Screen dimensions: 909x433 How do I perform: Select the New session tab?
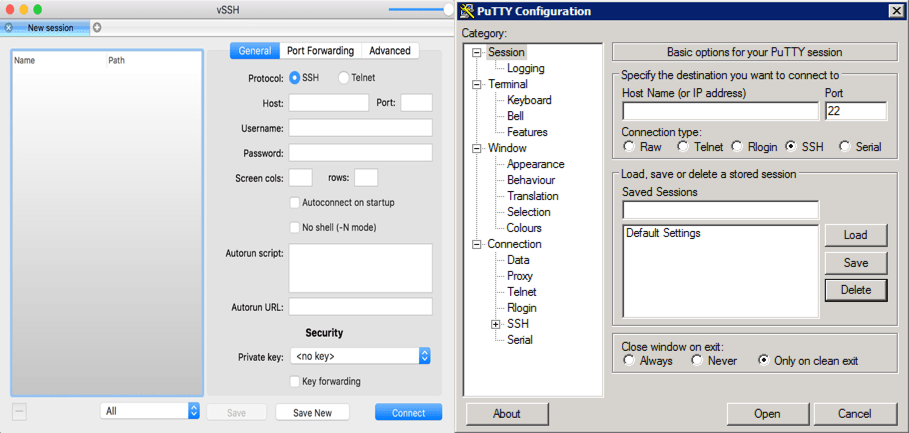(x=50, y=27)
